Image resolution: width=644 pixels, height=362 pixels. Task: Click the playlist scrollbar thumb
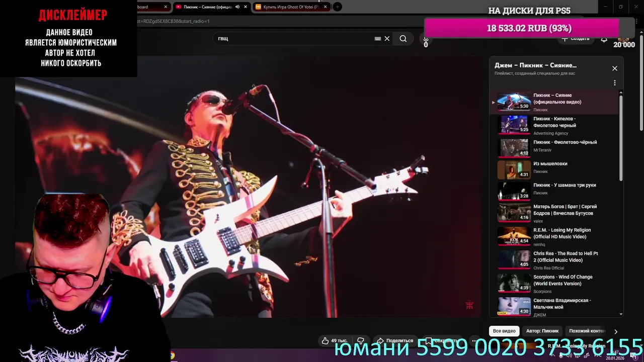tap(620, 138)
